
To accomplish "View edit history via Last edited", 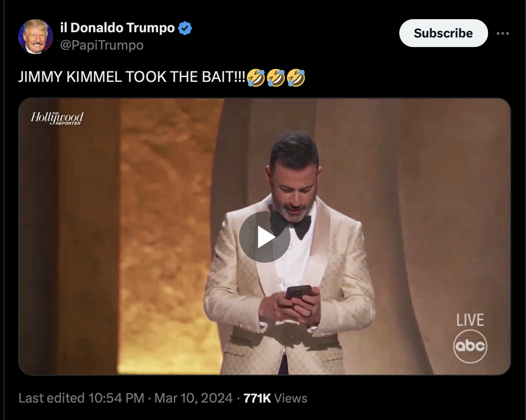I will coord(51,398).
